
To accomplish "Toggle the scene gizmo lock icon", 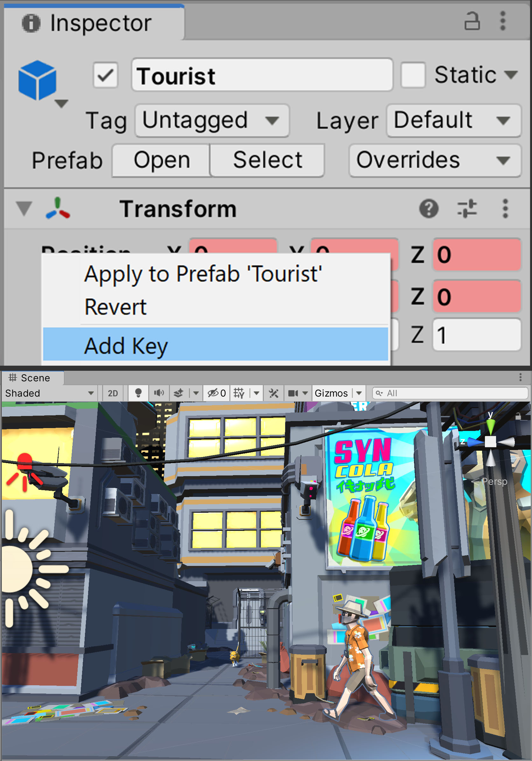I will tap(518, 416).
